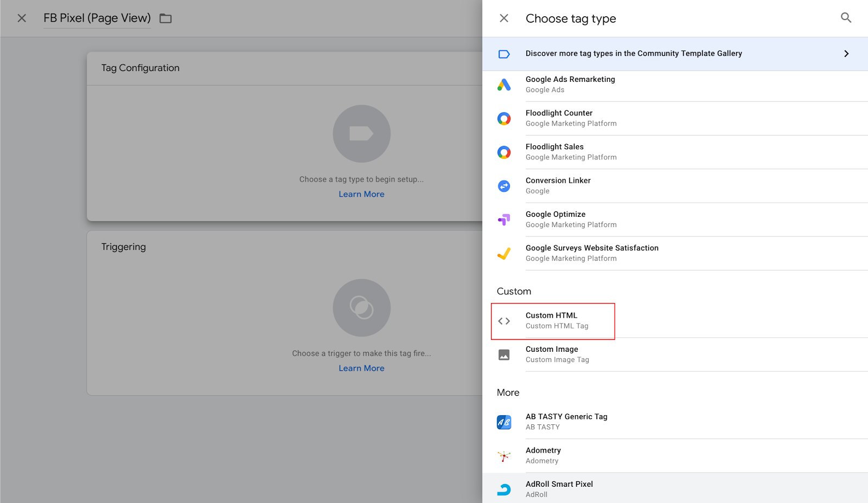Choose Google Surveys Website Satisfaction tag
Viewport: 868px width, 503px height.
591,253
